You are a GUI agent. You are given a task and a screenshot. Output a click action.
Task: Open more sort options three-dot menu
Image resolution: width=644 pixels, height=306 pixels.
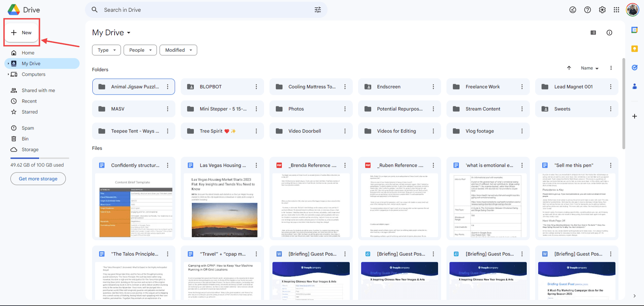(x=611, y=68)
